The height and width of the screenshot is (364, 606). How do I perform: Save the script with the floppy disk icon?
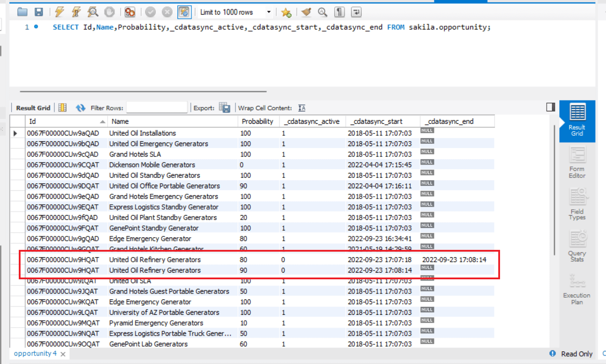coord(39,12)
